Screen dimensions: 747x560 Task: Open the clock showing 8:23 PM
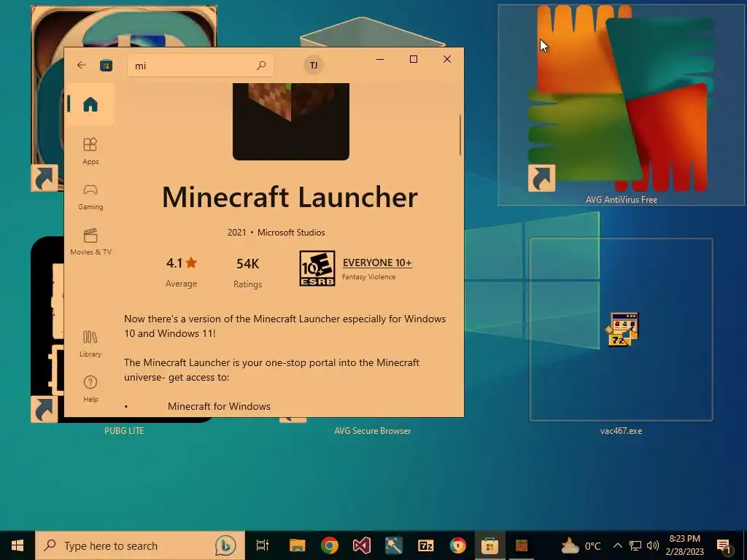[x=684, y=545]
